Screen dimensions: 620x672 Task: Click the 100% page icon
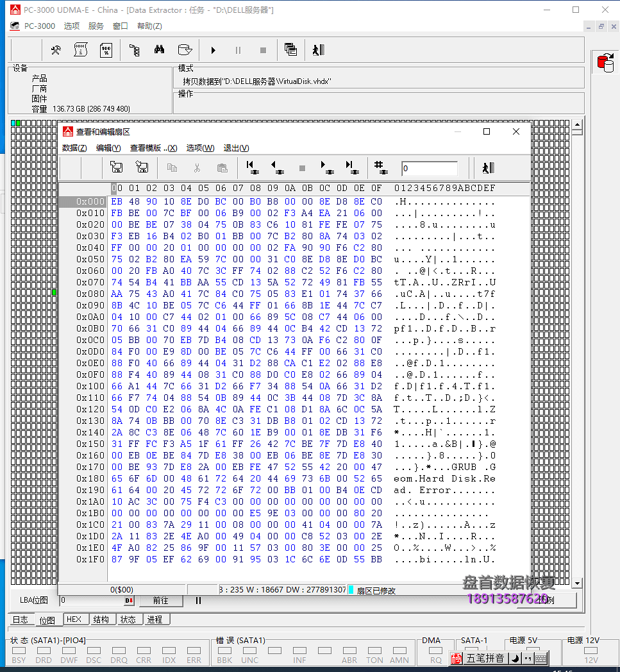pos(106,50)
